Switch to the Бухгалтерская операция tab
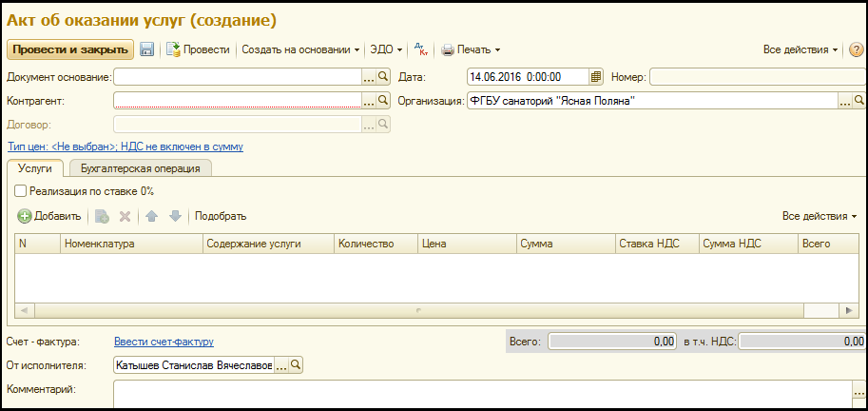The height and width of the screenshot is (411, 868). coord(140,167)
